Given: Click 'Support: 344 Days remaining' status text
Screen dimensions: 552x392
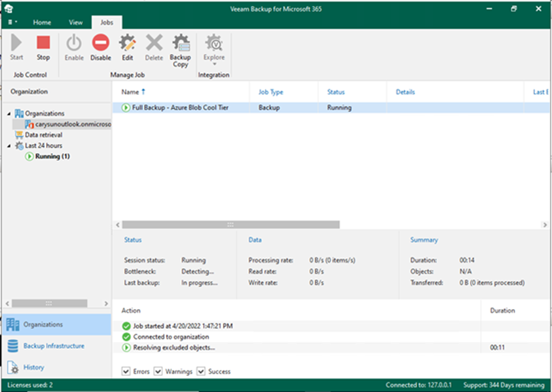Looking at the screenshot, I should [x=504, y=385].
